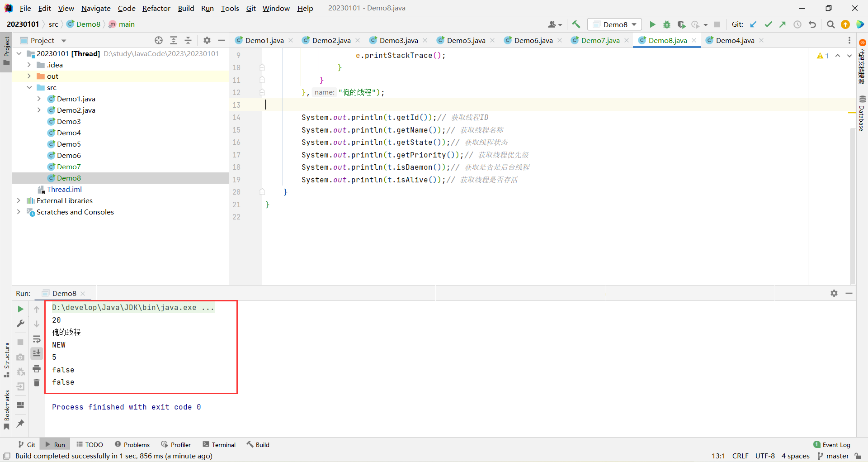Expand all in Project panel
The height and width of the screenshot is (462, 868).
tap(174, 40)
